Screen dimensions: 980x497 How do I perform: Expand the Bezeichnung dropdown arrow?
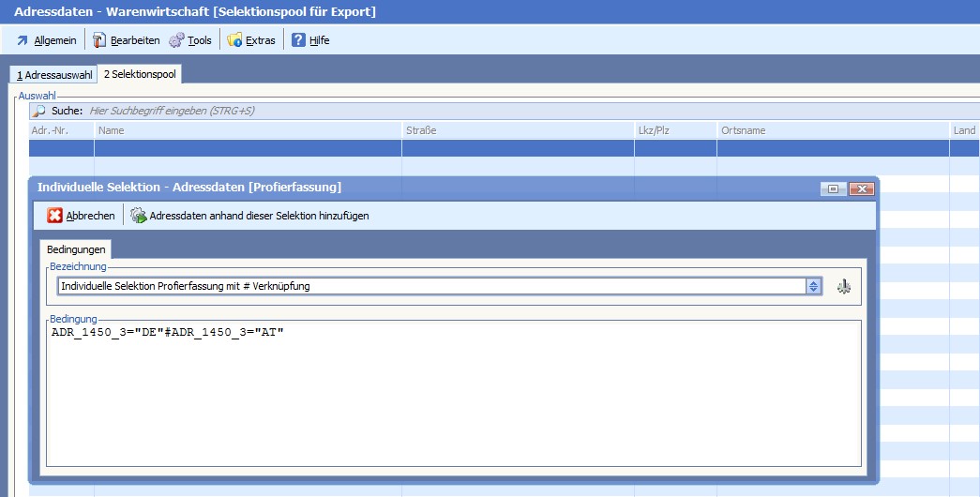tap(814, 287)
